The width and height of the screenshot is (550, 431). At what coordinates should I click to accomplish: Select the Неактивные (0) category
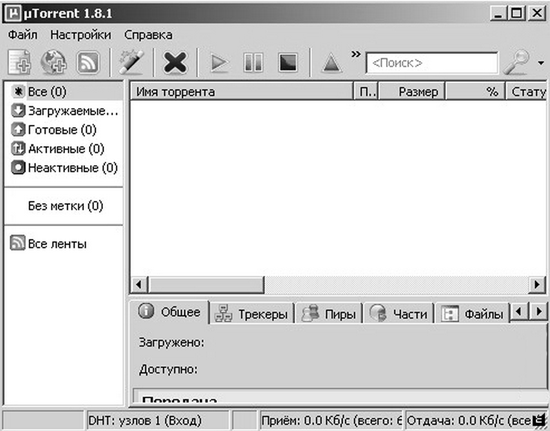pos(64,168)
